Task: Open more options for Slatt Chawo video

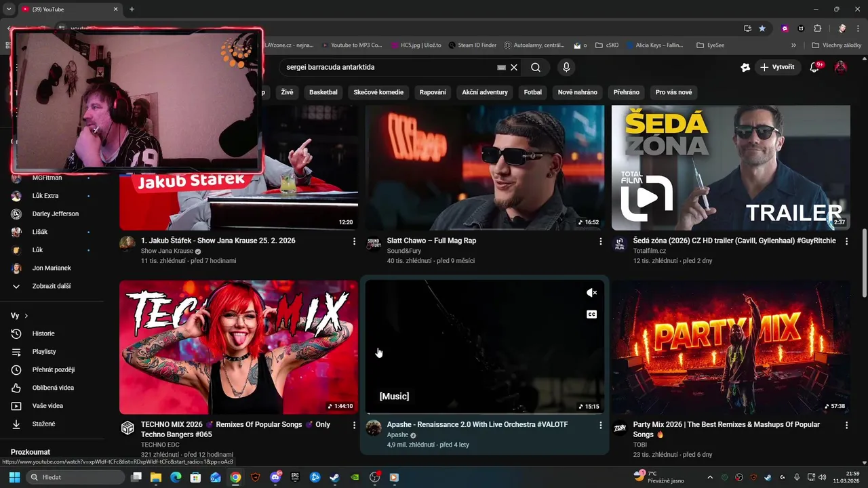Action: pos(600,241)
